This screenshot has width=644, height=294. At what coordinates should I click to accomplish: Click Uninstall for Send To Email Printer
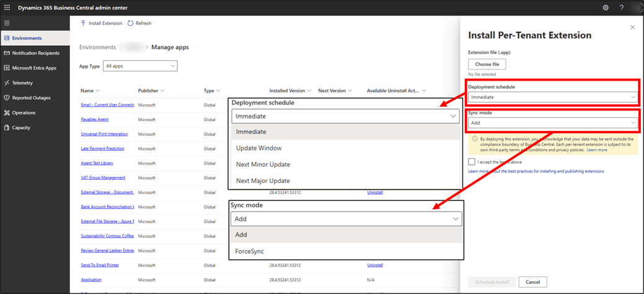click(x=375, y=265)
